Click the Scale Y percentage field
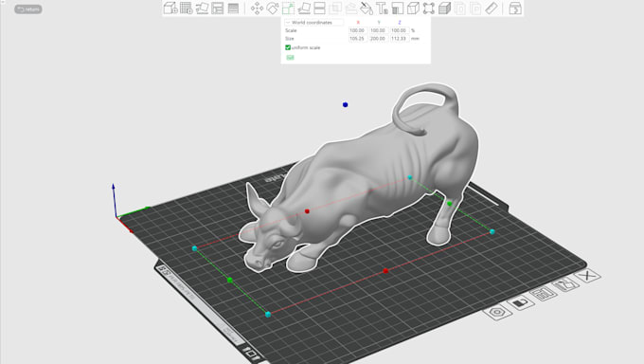This screenshot has width=644, height=364. click(x=378, y=30)
